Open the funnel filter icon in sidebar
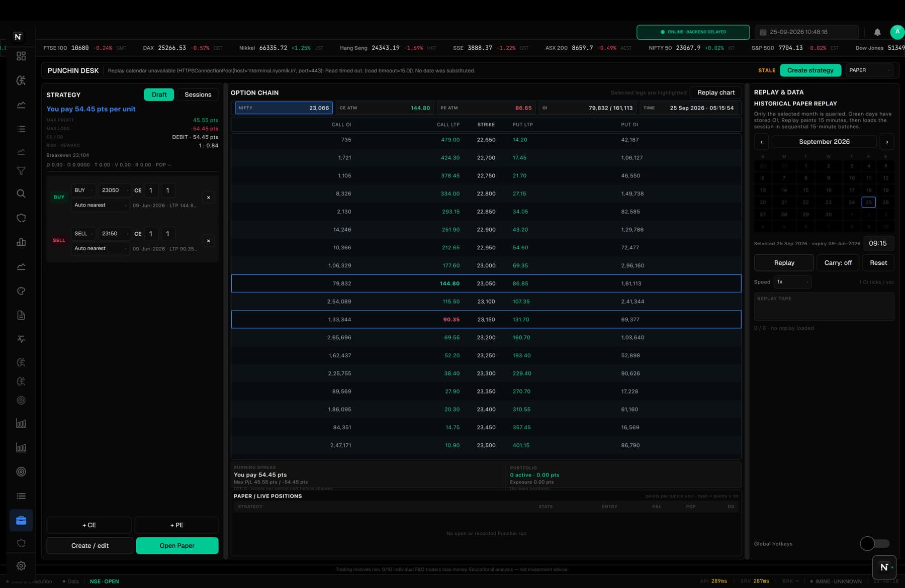 pos(21,171)
